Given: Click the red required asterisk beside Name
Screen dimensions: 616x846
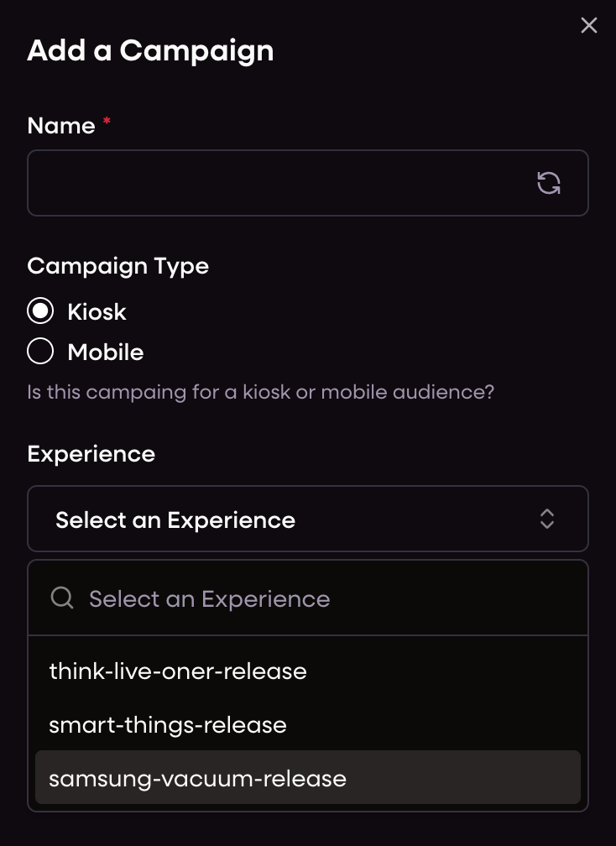Looking at the screenshot, I should click(107, 121).
